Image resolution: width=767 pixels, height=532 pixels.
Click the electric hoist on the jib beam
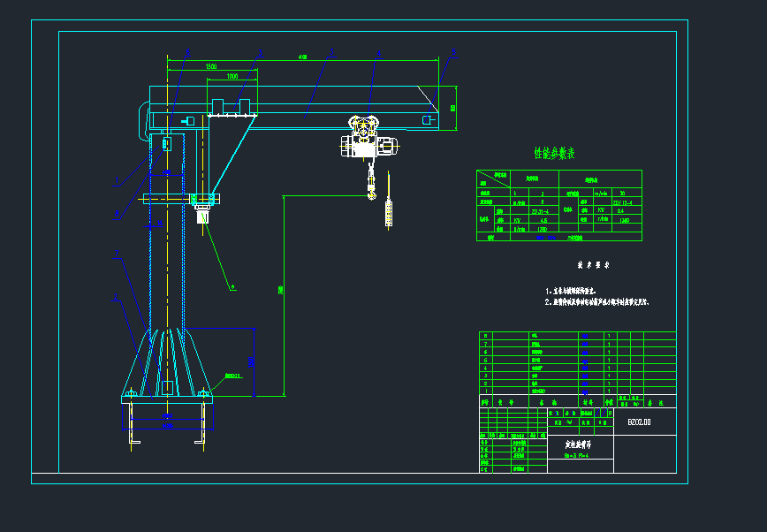[x=365, y=139]
